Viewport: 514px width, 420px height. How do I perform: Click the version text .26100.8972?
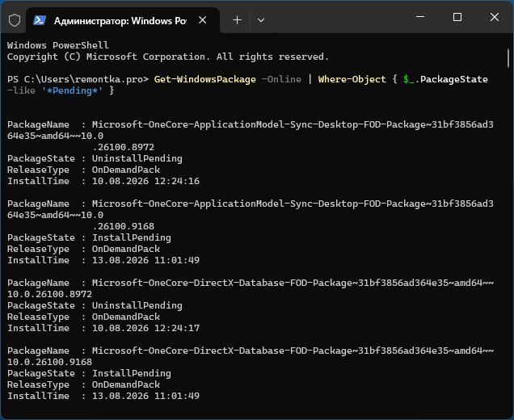[124, 147]
